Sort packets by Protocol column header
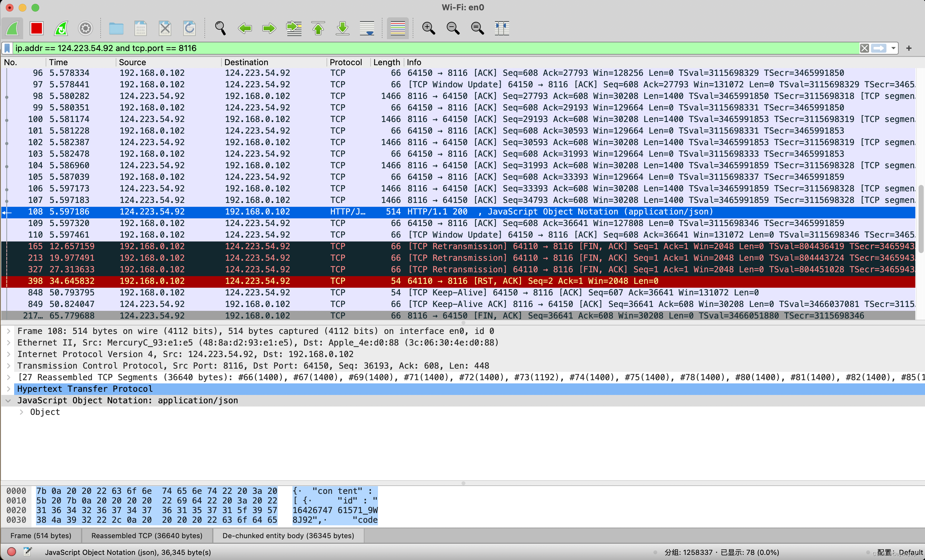 tap(346, 62)
